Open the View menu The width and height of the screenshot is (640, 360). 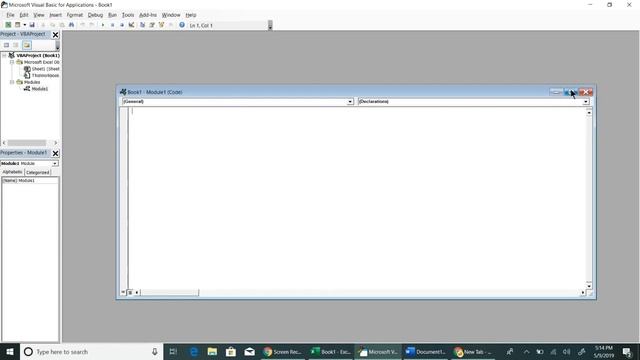[39, 15]
